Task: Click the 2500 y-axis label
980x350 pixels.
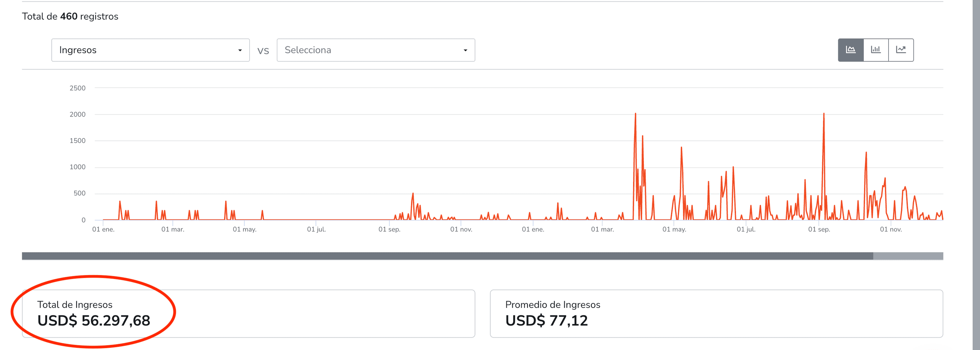Action: coord(77,88)
